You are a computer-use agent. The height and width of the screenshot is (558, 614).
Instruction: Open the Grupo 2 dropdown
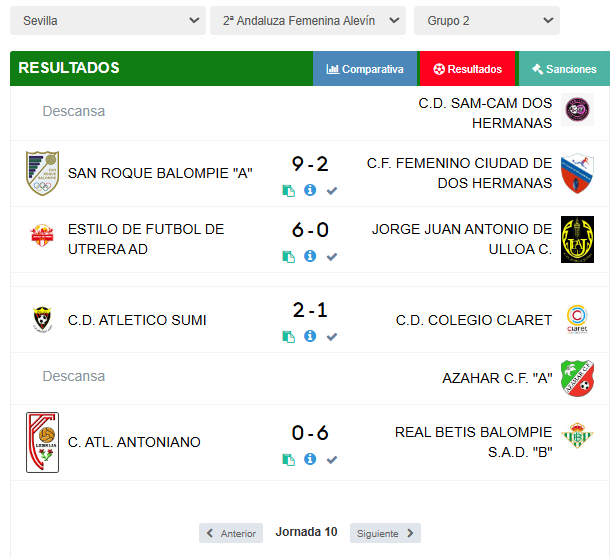pos(487,20)
